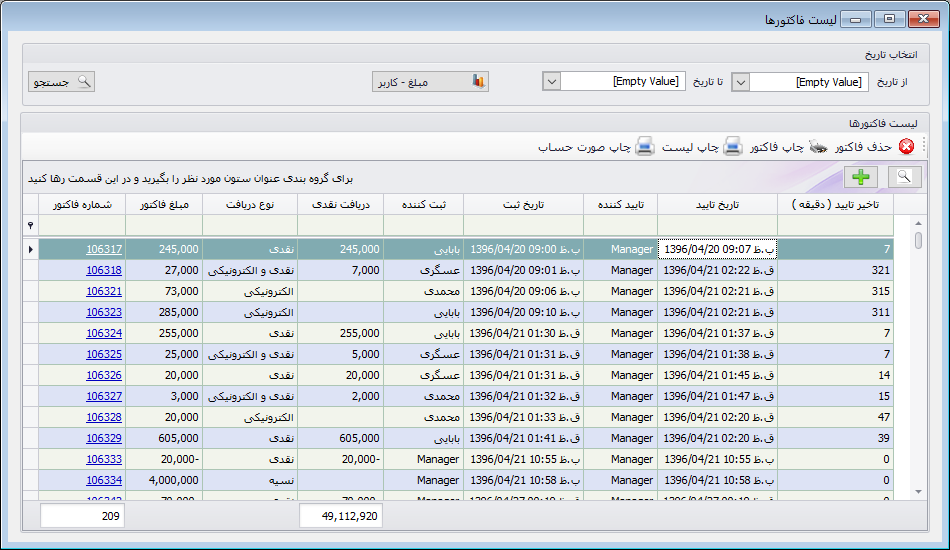Sort by ثبت کننده column header
This screenshot has width=950, height=550.
tap(424, 205)
